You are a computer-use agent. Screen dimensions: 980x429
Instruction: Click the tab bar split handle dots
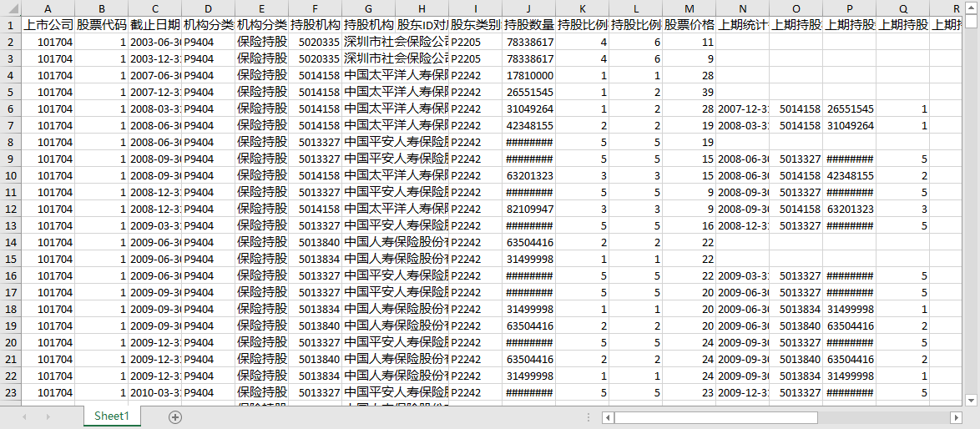pos(589,416)
